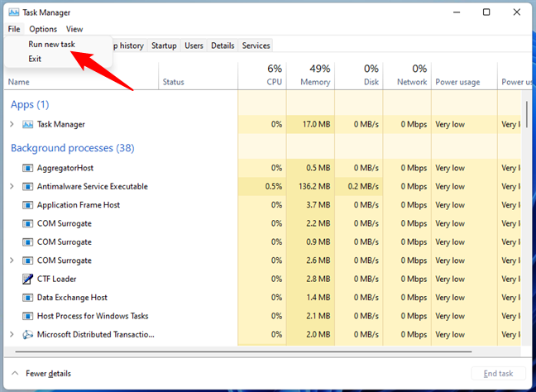Minimize the Task Manager window
The image size is (536, 392).
(x=457, y=12)
